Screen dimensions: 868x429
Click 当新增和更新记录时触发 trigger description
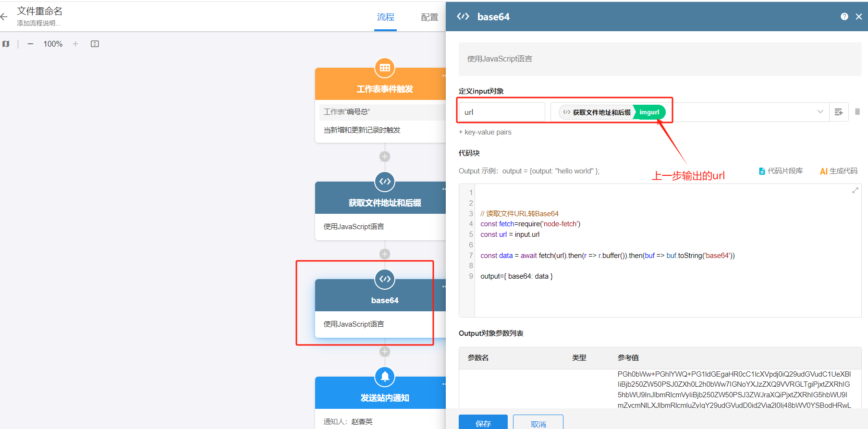click(362, 130)
